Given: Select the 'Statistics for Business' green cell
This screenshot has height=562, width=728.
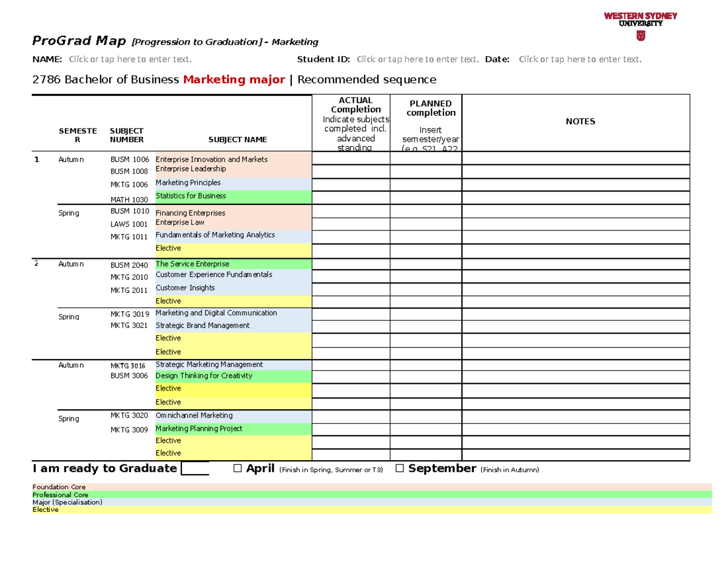Looking at the screenshot, I should click(x=190, y=196).
